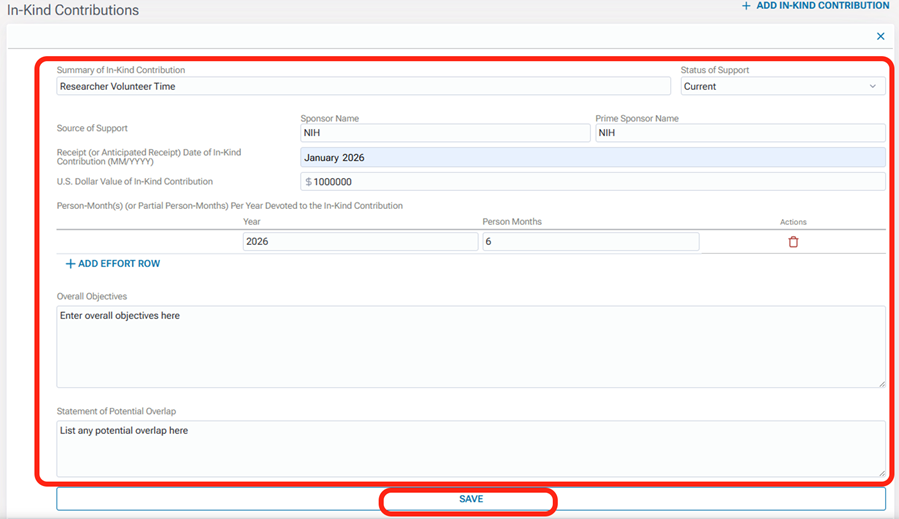This screenshot has width=899, height=519.
Task: Grab the Overall Objectives resize handle
Action: click(x=881, y=383)
